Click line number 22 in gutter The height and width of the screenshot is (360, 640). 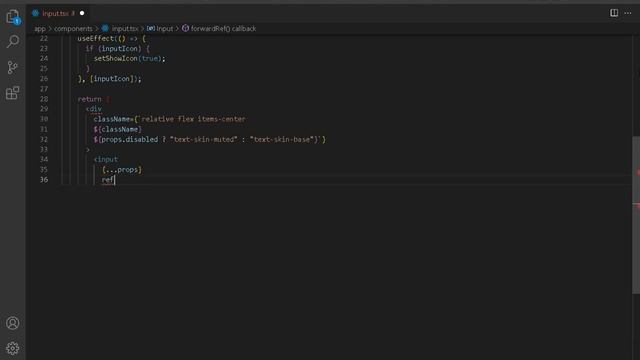(x=44, y=38)
